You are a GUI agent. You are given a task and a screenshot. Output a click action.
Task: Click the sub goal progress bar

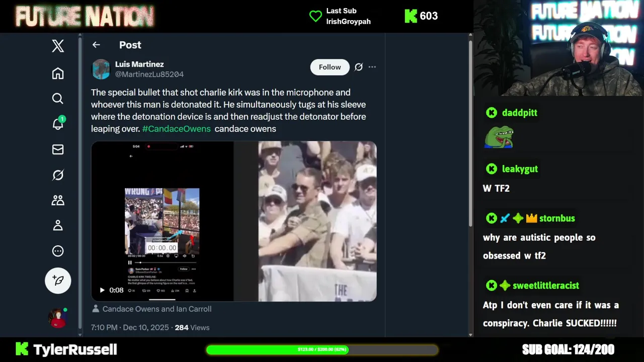tap(322, 349)
